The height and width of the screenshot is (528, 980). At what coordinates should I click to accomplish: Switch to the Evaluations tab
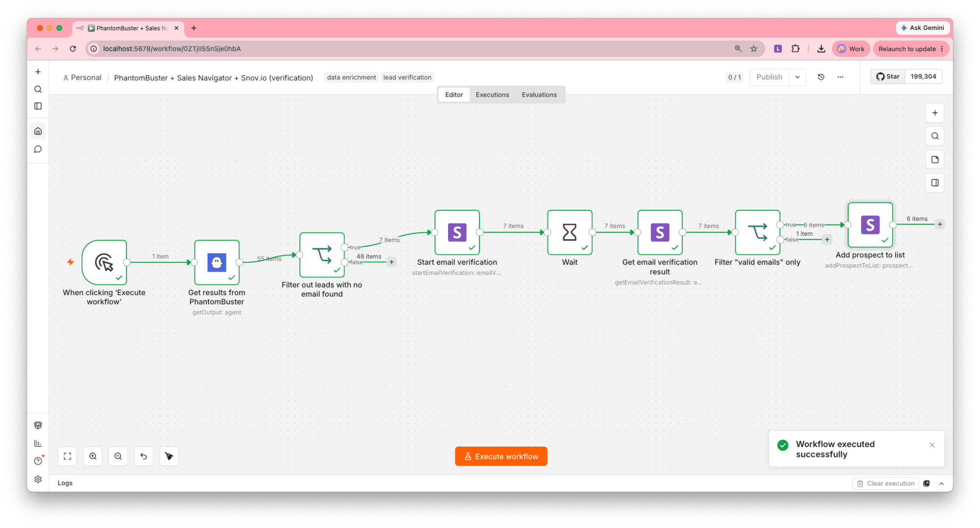539,95
